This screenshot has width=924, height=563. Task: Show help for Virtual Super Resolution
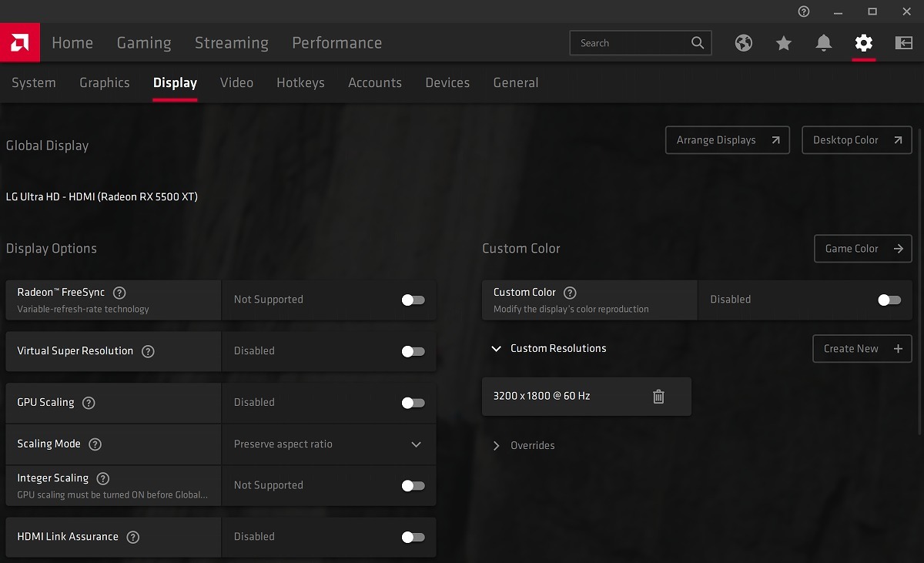pos(148,351)
